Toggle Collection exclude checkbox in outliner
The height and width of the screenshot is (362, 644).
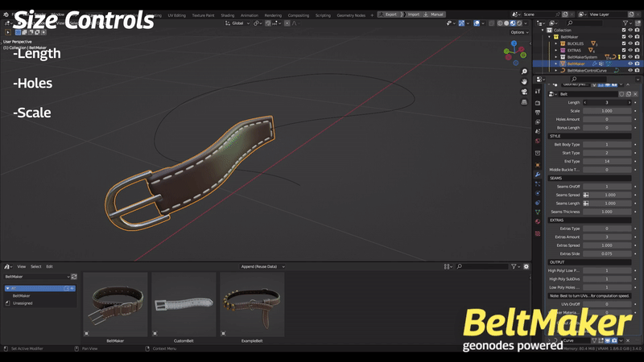[x=623, y=30]
